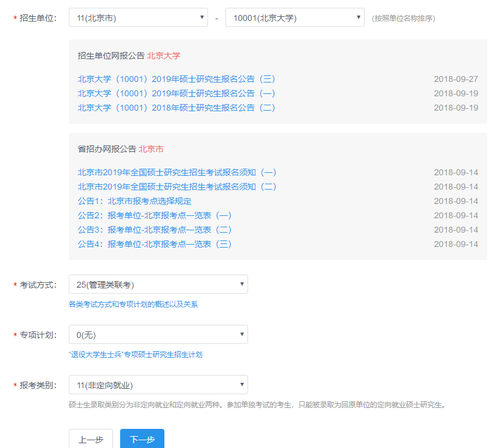The image size is (492, 448).
Task: Open the 10001(北京大学) school dropdown
Action: click(294, 18)
